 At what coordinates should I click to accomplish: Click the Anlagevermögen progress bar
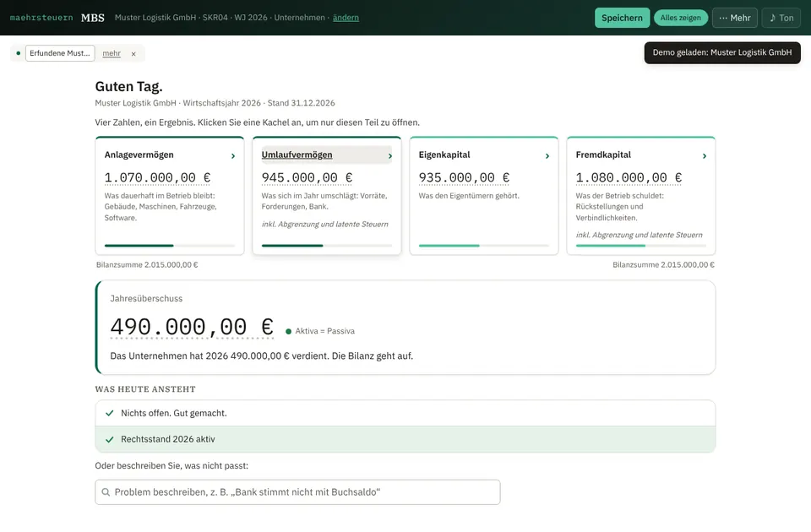coord(170,246)
